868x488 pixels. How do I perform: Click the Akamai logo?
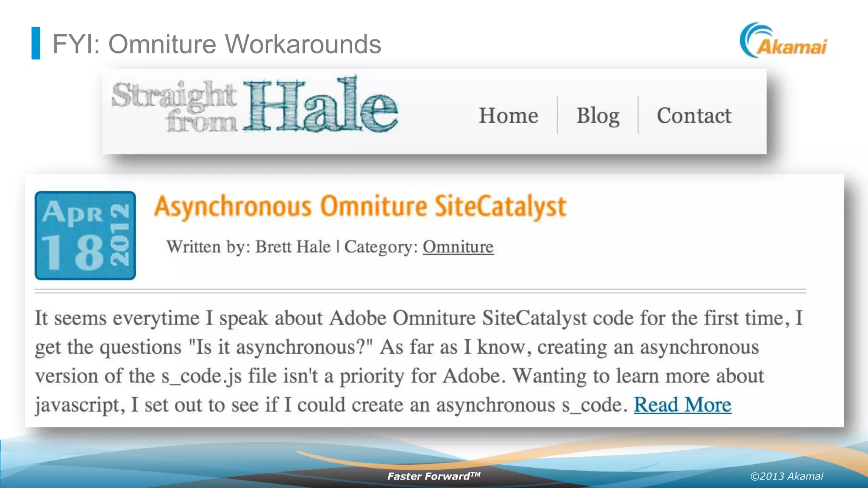(783, 41)
